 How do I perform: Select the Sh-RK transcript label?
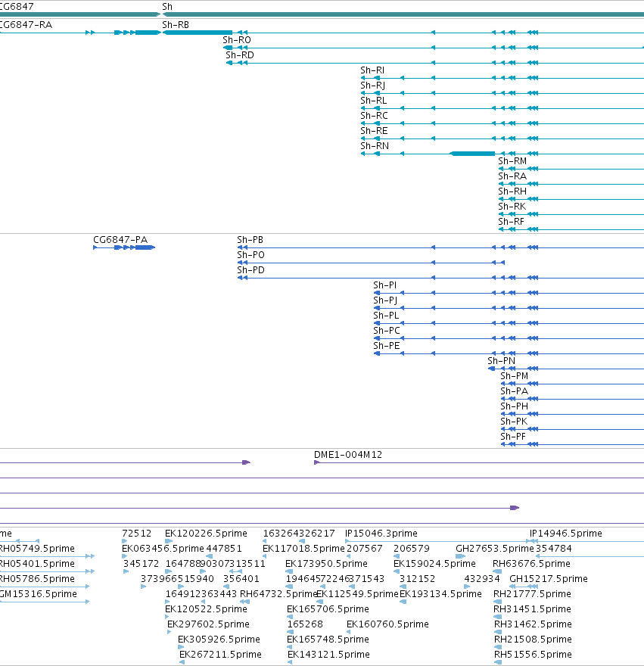(512, 207)
